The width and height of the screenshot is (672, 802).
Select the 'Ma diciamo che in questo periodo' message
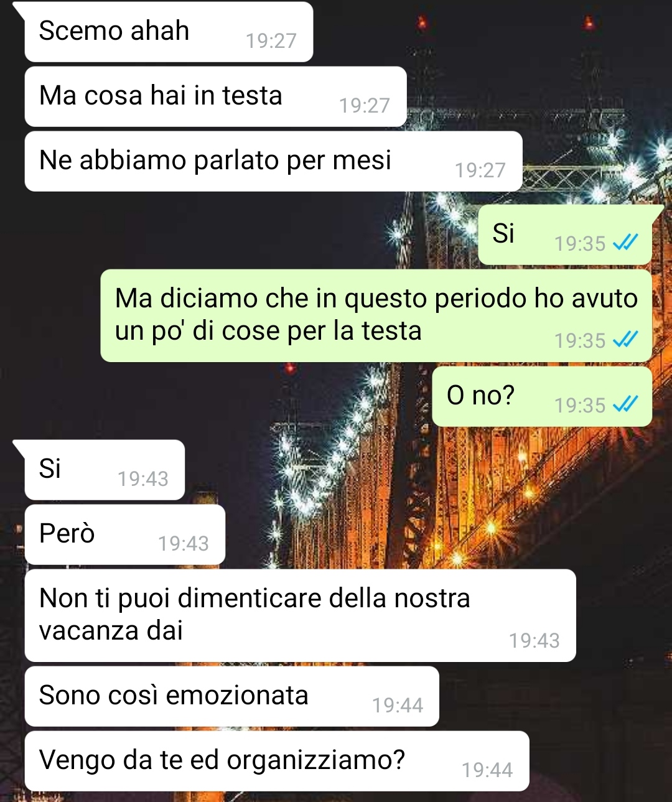376,315
